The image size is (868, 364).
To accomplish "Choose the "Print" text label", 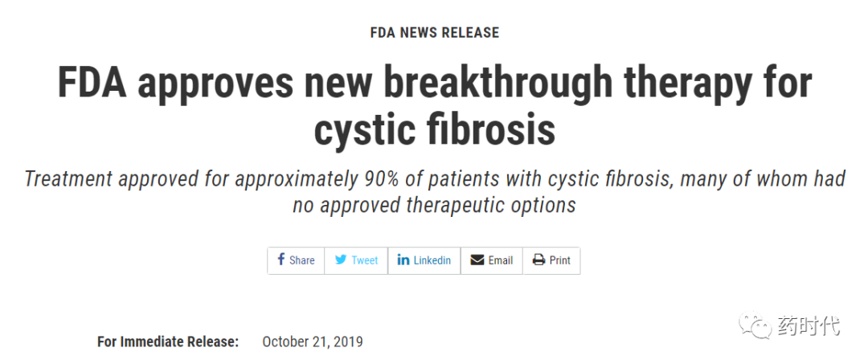I will [559, 260].
